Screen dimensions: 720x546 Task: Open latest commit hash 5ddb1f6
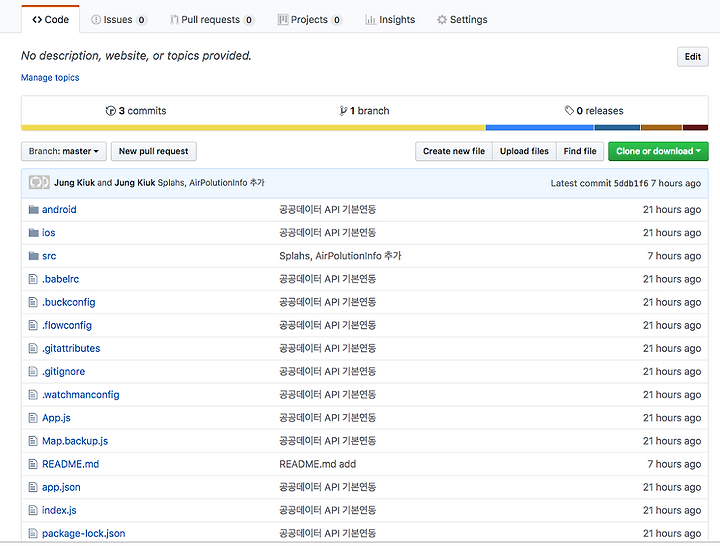(631, 183)
